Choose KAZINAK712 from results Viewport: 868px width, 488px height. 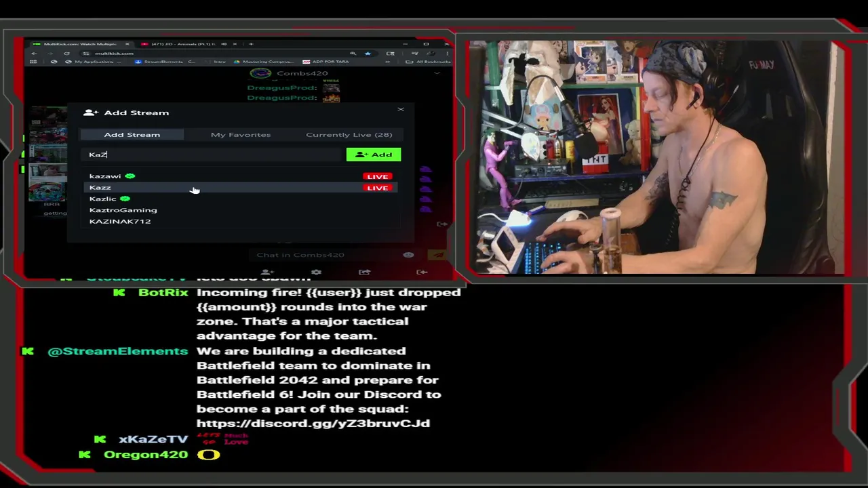pos(241,222)
